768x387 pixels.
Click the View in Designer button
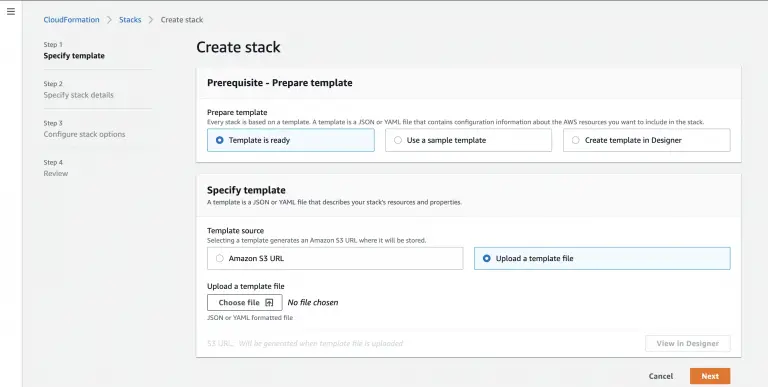pos(688,343)
